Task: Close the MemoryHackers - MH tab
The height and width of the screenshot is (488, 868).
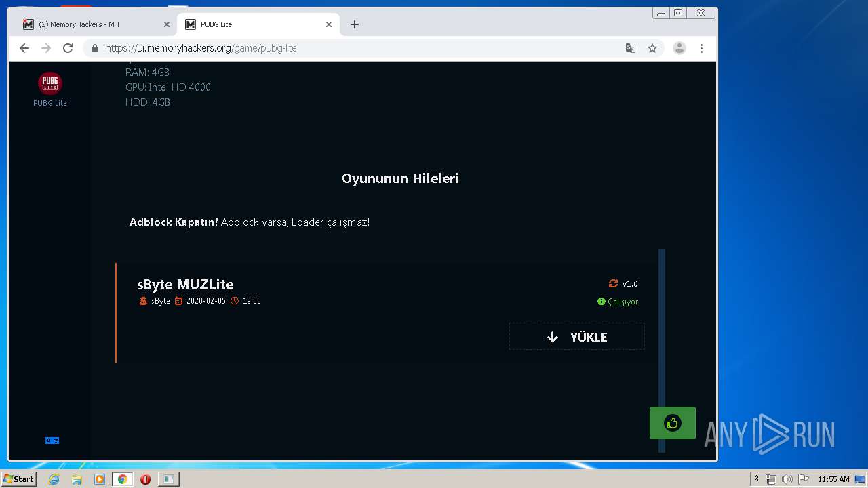Action: 167,24
